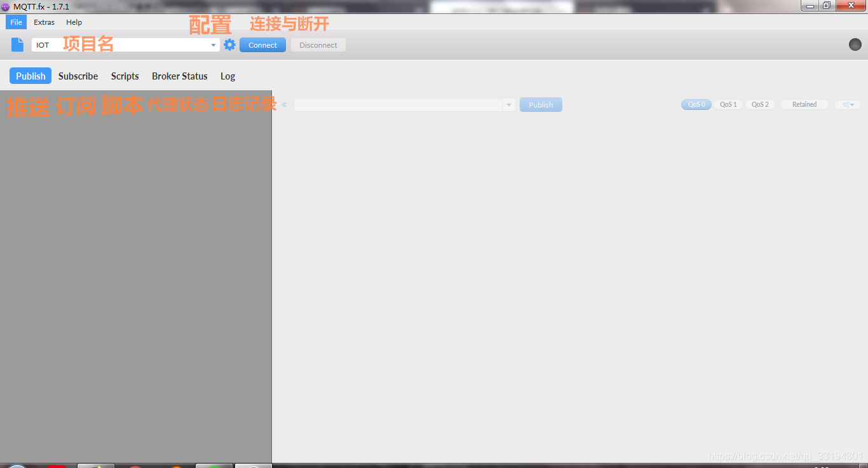Open the publish options gears dropdown
This screenshot has width=868, height=468.
click(848, 105)
